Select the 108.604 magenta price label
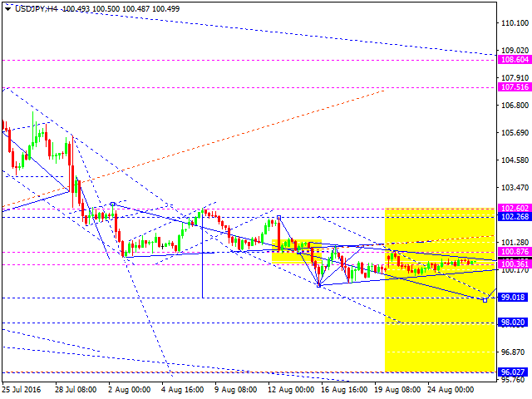The width and height of the screenshot is (532, 399). tap(515, 60)
